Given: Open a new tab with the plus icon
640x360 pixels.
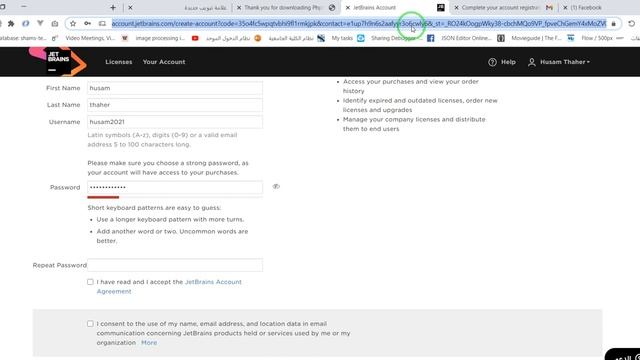Looking at the screenshot, I should tap(113, 7).
